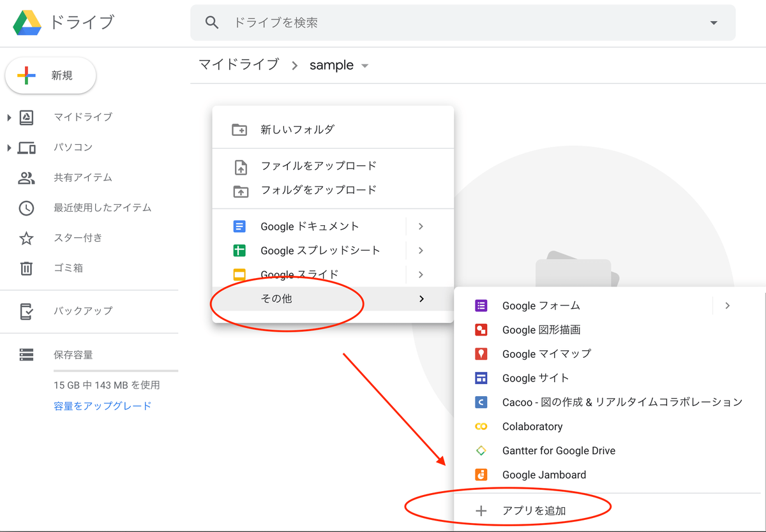Click the 新規 button
Screen dimensions: 766x532
point(50,75)
